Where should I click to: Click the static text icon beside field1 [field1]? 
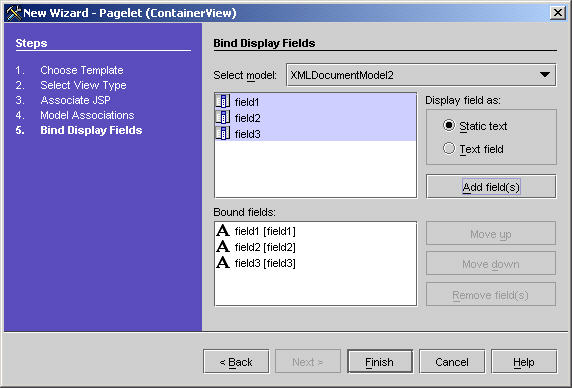point(223,230)
